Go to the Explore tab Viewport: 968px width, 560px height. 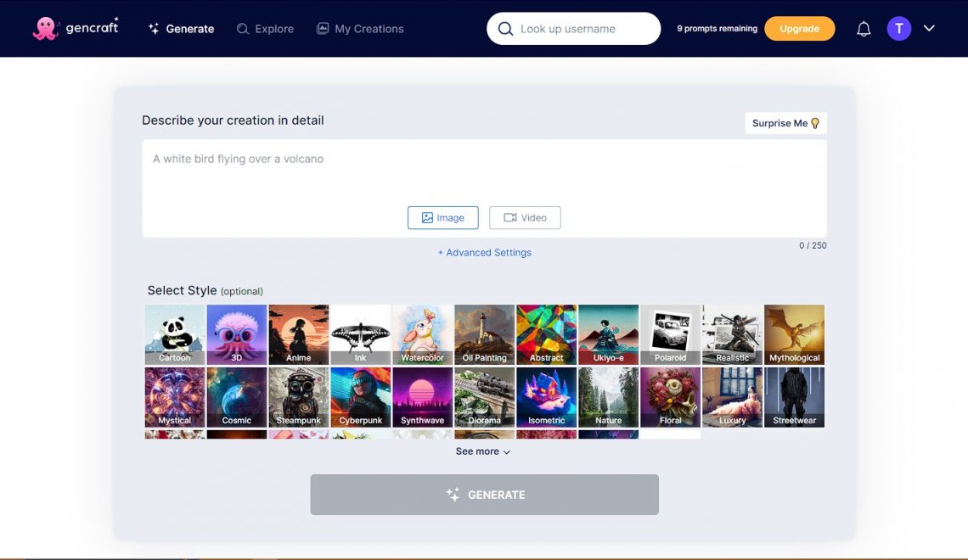(x=266, y=29)
